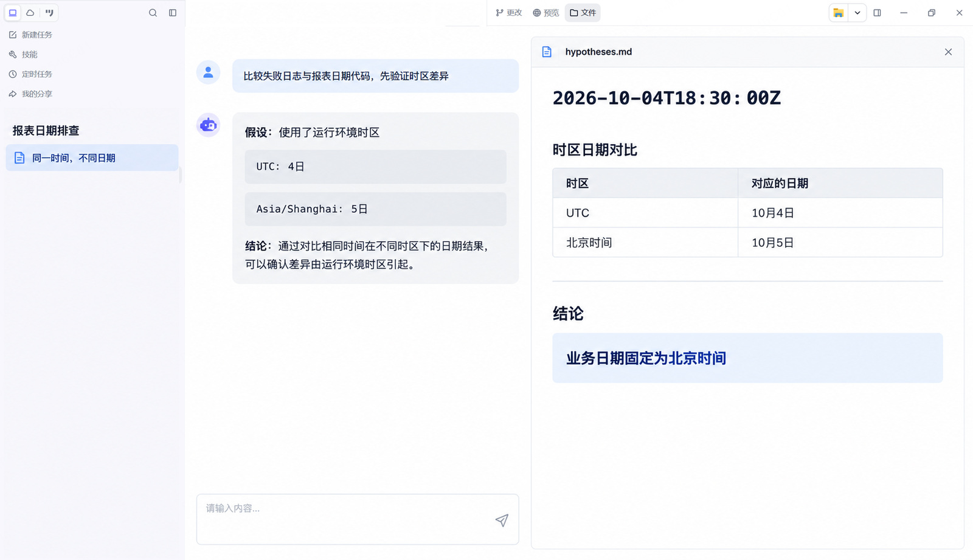The image size is (973, 560).
Task: Click the 业务日期固定为北京时间 callout
Action: tap(747, 358)
